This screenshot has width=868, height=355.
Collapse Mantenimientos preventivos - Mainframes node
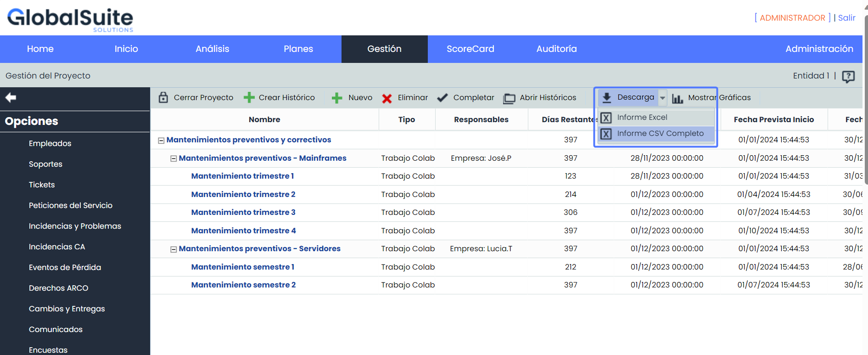click(x=174, y=158)
